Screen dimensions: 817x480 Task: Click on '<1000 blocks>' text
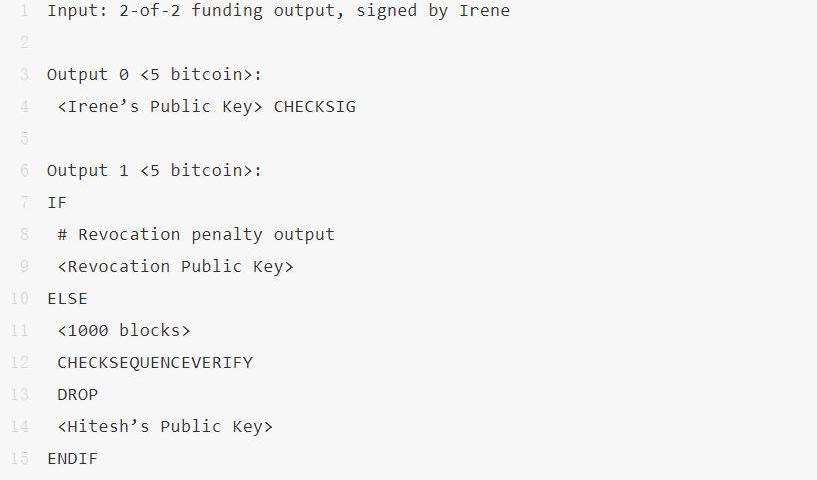(x=124, y=330)
